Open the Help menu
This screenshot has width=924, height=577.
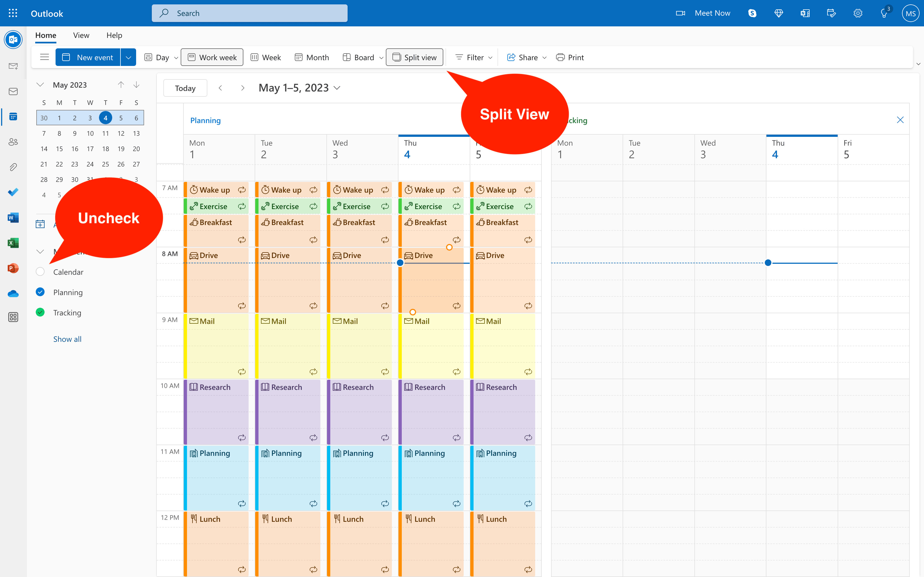(114, 35)
